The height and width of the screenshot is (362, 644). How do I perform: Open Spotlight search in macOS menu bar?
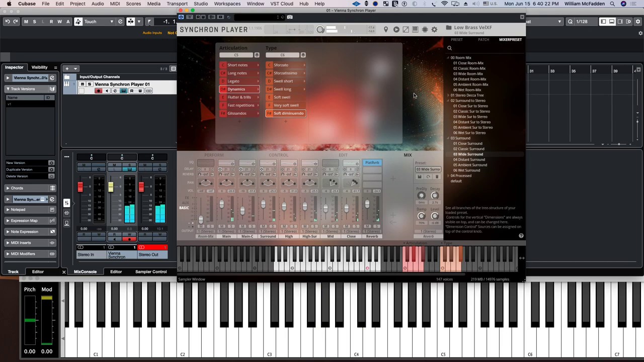(612, 4)
